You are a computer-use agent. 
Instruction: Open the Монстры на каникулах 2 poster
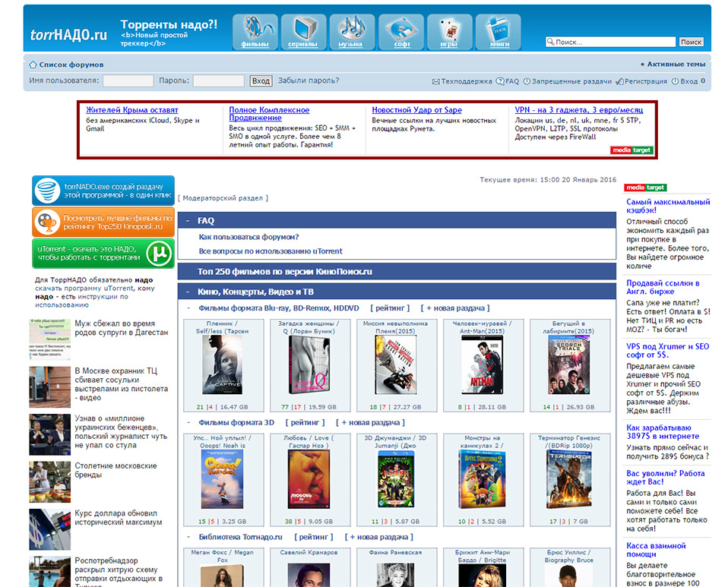(482, 479)
